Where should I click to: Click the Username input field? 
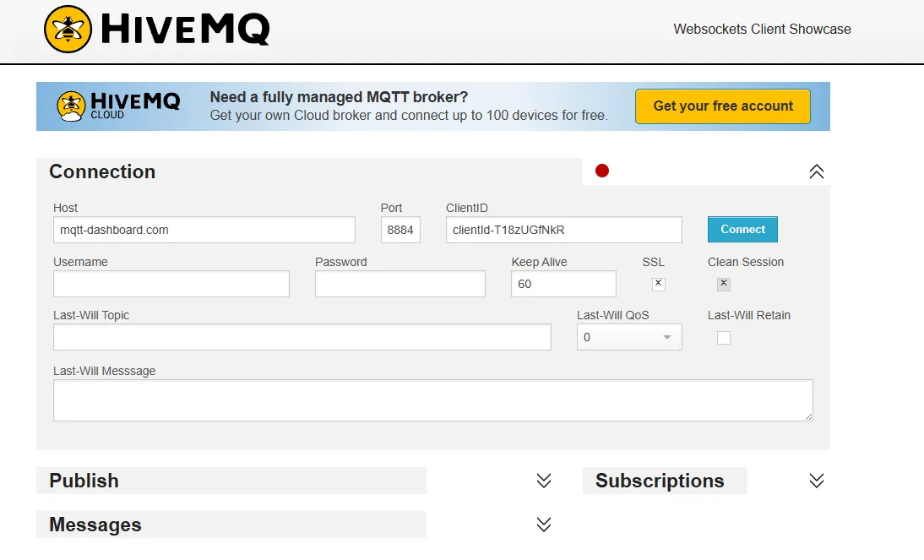tap(171, 284)
